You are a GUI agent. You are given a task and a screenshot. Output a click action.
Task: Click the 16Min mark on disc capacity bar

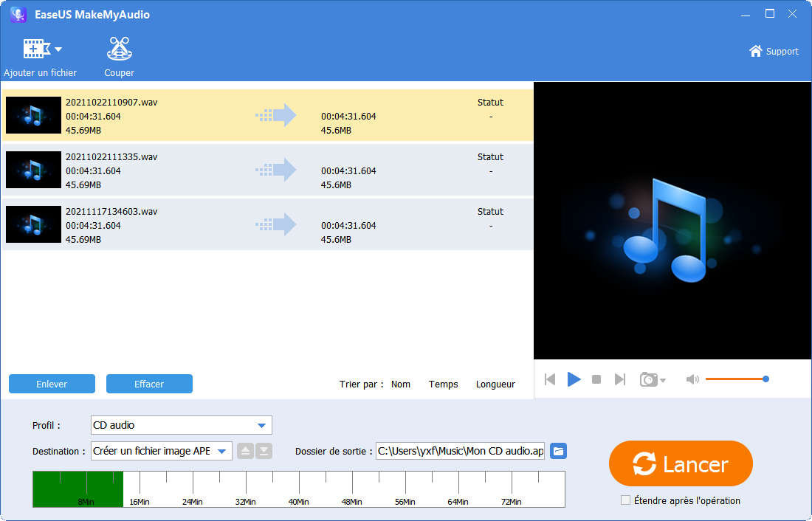140,502
